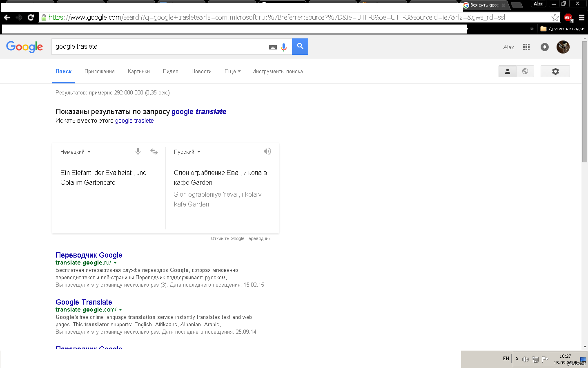
Task: Start voice search with the microphone icon
Action: click(284, 47)
